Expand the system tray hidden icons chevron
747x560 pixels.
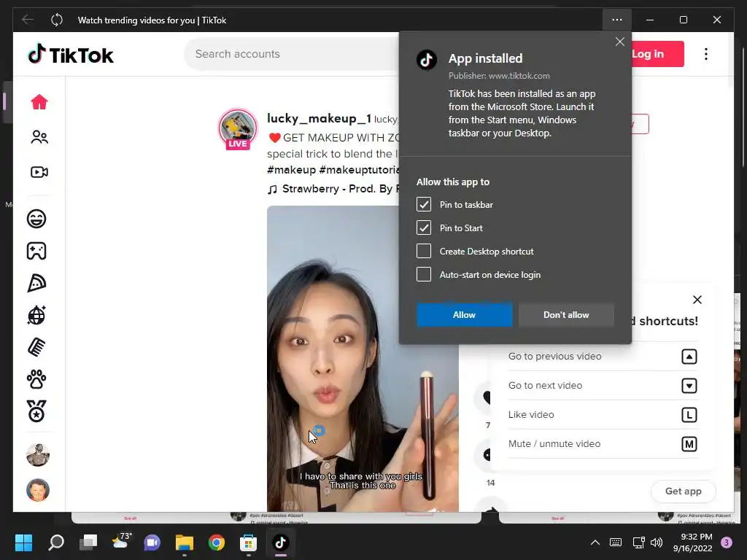pyautogui.click(x=595, y=542)
